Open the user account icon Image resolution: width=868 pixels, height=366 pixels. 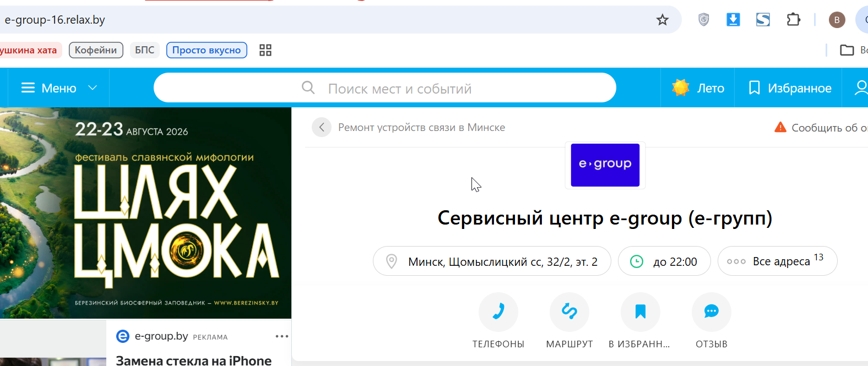tap(861, 88)
